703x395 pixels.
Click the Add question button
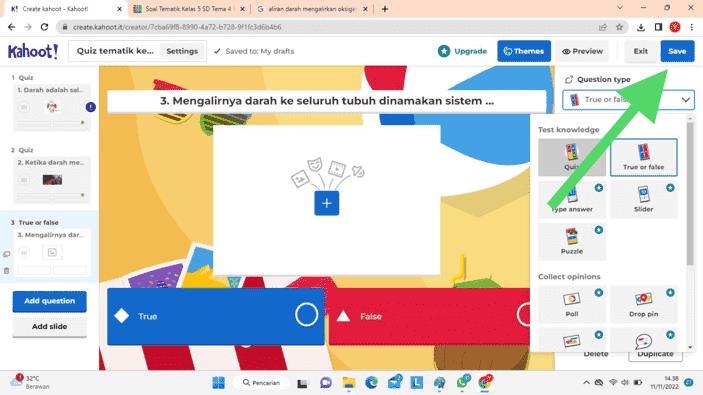pos(49,301)
